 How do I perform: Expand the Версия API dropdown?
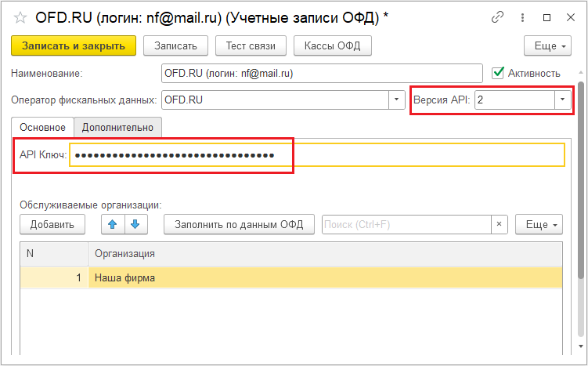click(563, 100)
